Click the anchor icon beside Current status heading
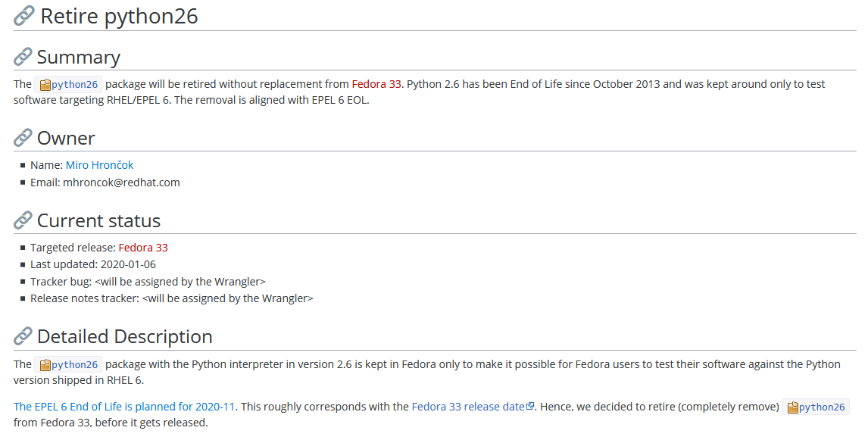The image size is (868, 440). [23, 221]
